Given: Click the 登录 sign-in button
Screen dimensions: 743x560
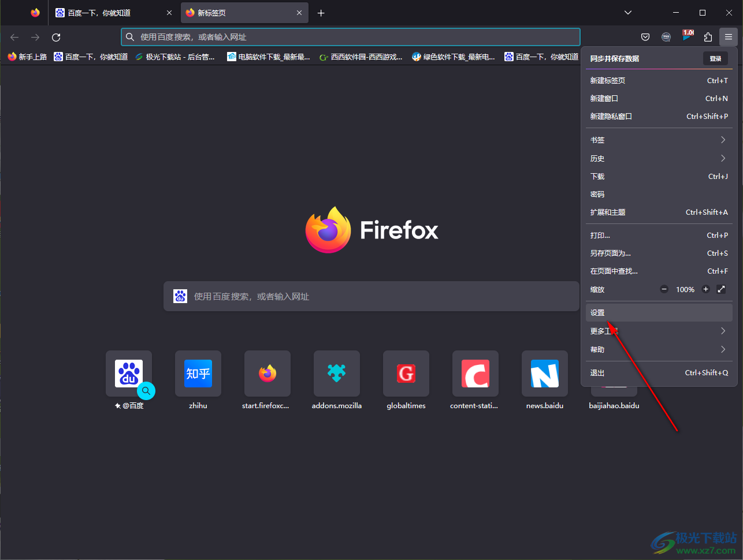Looking at the screenshot, I should point(715,58).
